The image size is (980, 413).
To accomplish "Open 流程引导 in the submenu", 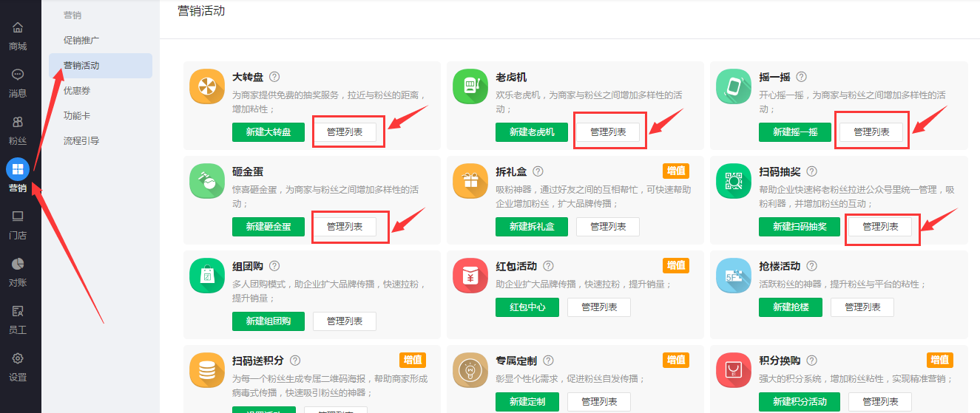I will click(81, 140).
